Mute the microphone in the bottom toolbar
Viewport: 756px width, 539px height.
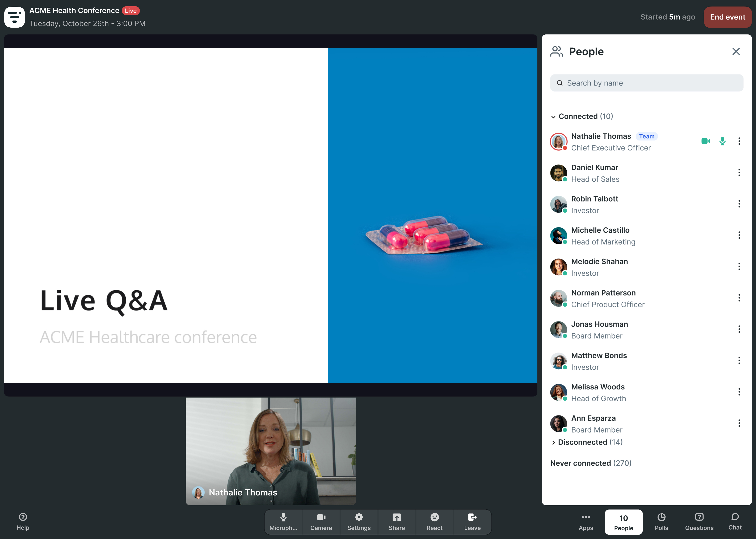283,522
